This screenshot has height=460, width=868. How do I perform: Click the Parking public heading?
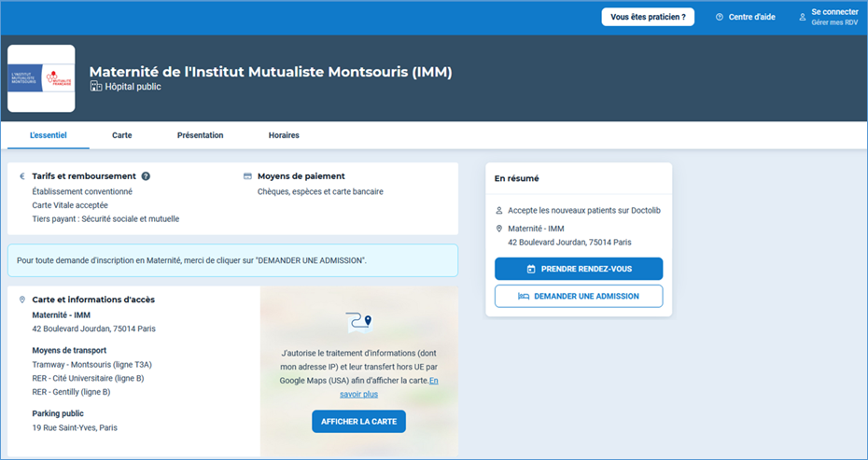[x=58, y=413]
